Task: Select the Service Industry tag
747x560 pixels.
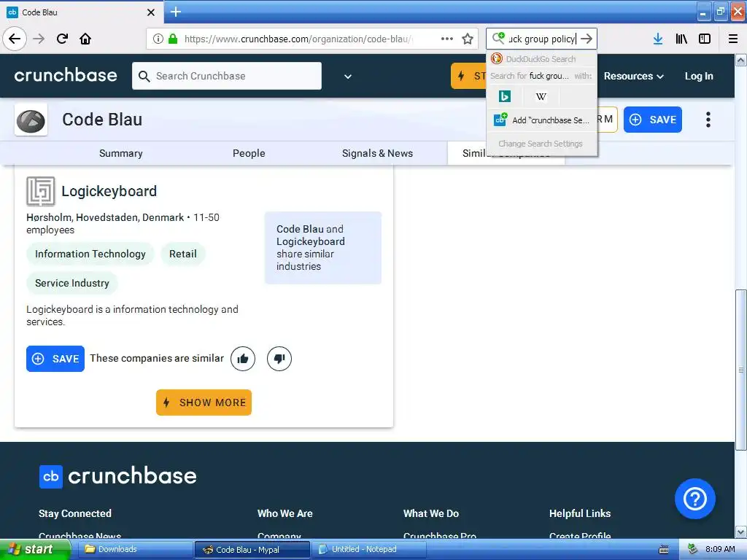Action: [x=72, y=283]
